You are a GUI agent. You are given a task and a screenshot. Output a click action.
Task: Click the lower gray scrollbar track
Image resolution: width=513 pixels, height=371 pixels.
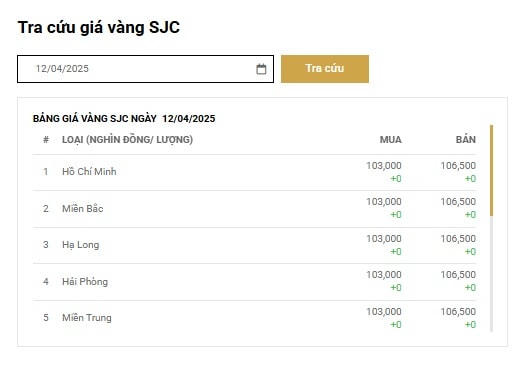click(x=491, y=273)
